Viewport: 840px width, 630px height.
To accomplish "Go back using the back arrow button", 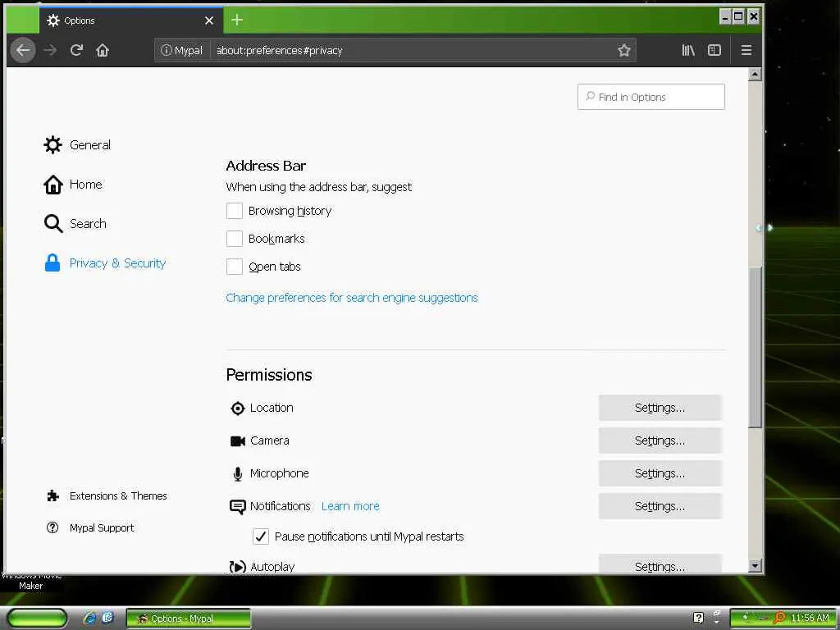I will (x=23, y=50).
